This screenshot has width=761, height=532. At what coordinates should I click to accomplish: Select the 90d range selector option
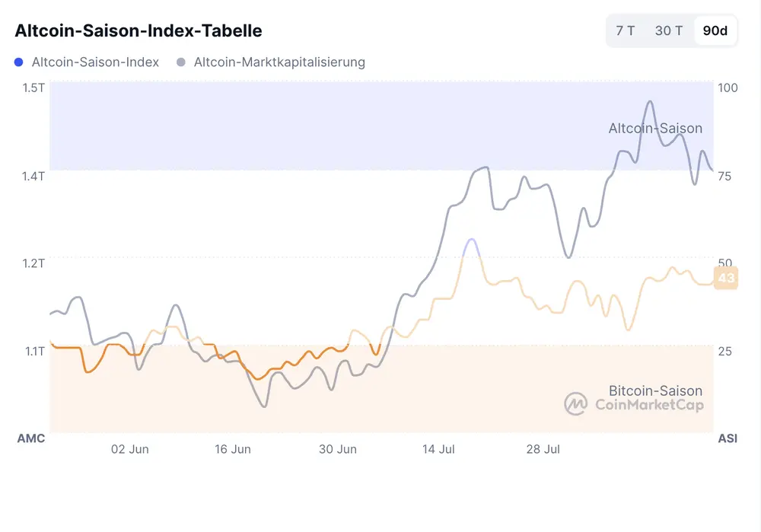coord(715,30)
